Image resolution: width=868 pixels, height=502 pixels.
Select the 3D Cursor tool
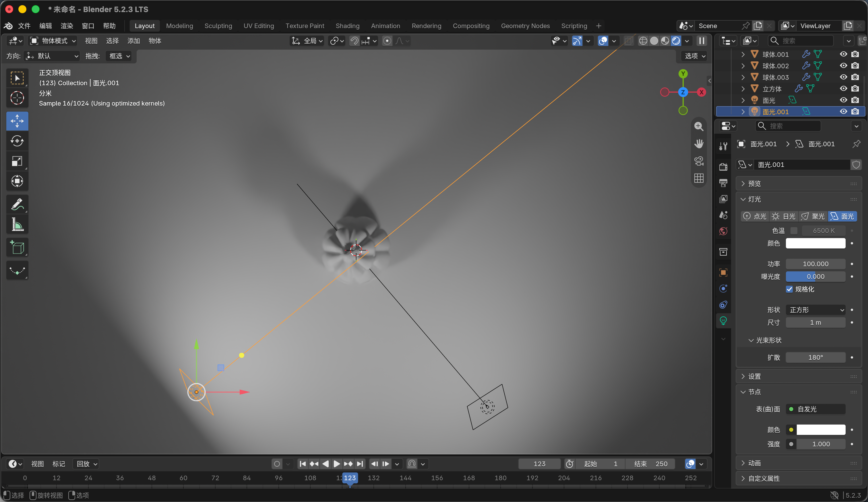pyautogui.click(x=17, y=98)
